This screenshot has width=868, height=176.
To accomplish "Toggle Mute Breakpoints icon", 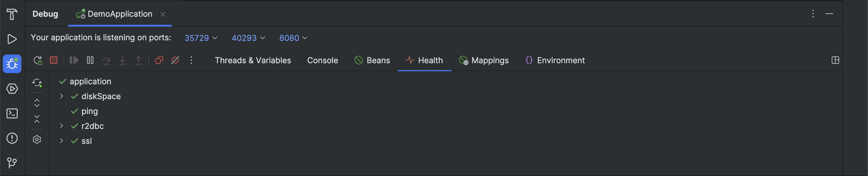I will (175, 60).
